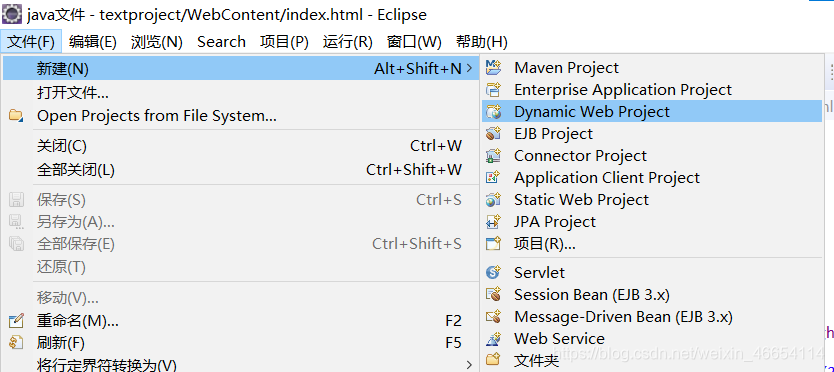Open the Search menu
834x372 pixels.
(x=221, y=42)
